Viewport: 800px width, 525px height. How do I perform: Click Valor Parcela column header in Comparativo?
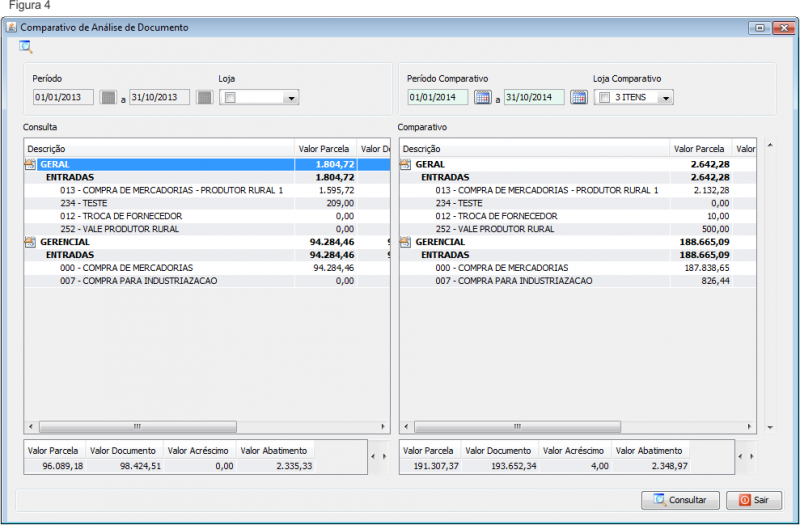701,149
